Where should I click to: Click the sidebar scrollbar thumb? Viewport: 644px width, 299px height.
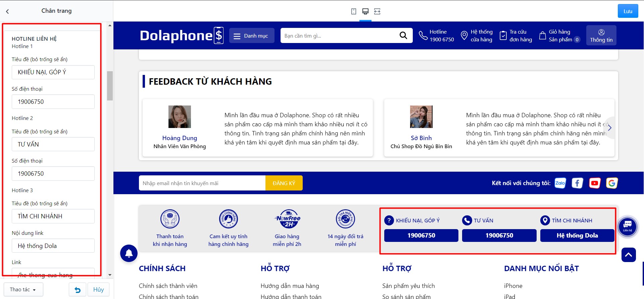point(110,86)
